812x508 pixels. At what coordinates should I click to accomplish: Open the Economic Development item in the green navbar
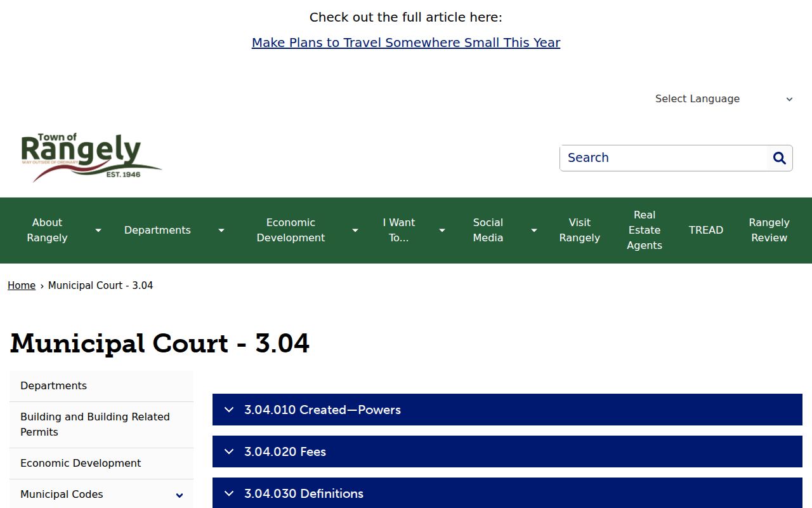coord(291,231)
